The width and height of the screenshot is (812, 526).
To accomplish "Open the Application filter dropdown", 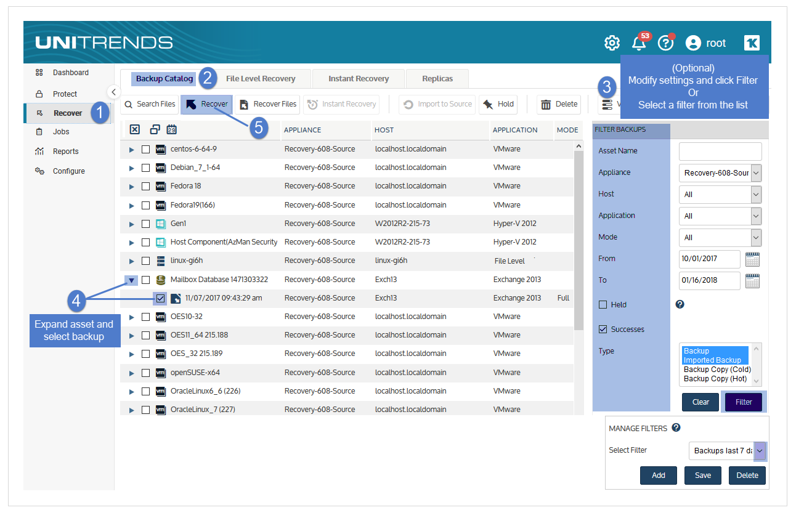I will point(720,216).
